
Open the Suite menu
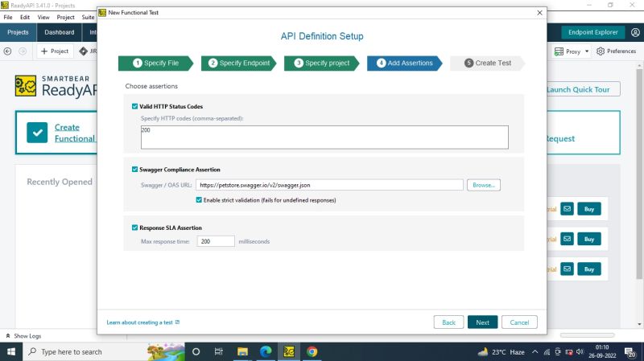click(x=88, y=17)
